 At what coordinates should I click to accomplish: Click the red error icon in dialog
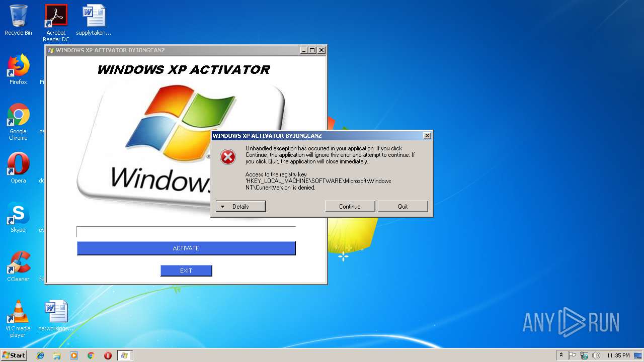pyautogui.click(x=228, y=157)
